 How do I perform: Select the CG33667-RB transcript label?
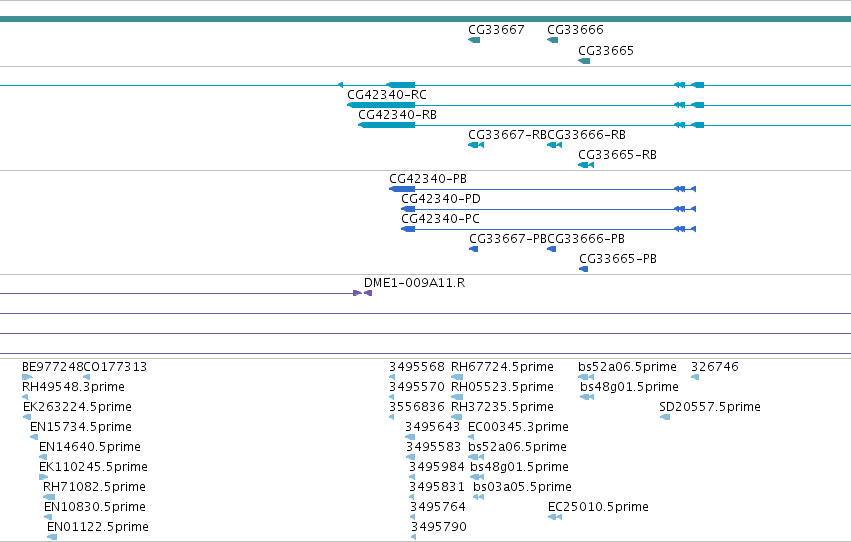pos(507,135)
